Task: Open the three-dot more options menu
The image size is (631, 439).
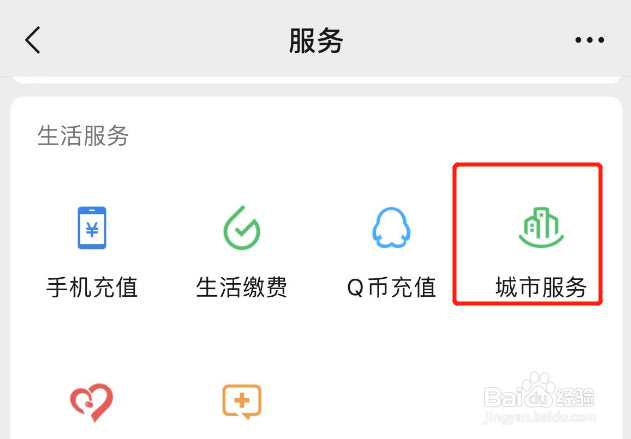Action: (590, 40)
